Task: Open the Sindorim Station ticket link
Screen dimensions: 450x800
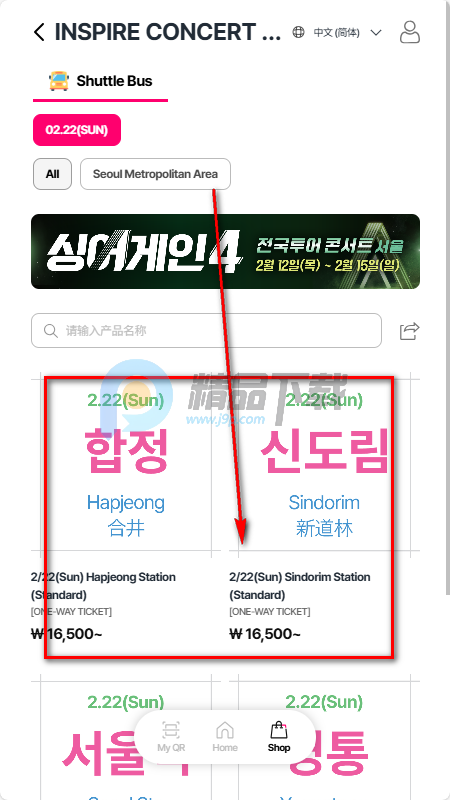Action: point(300,586)
